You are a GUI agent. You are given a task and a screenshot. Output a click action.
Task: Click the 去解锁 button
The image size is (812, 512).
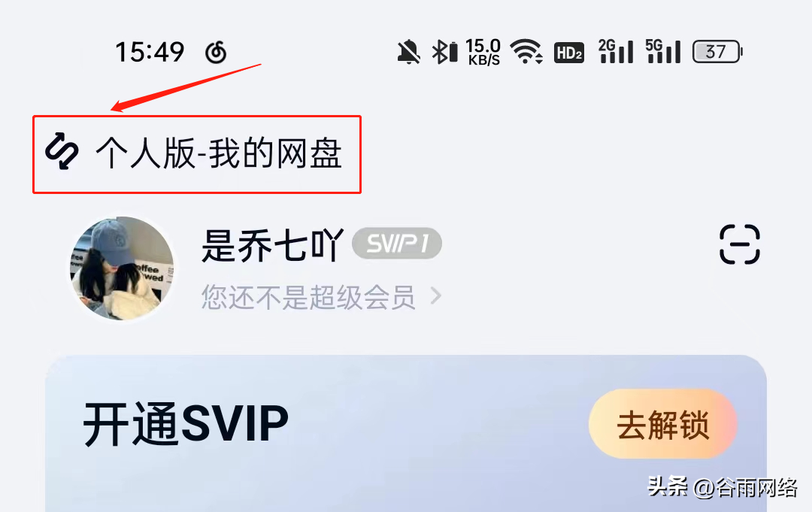(x=663, y=424)
